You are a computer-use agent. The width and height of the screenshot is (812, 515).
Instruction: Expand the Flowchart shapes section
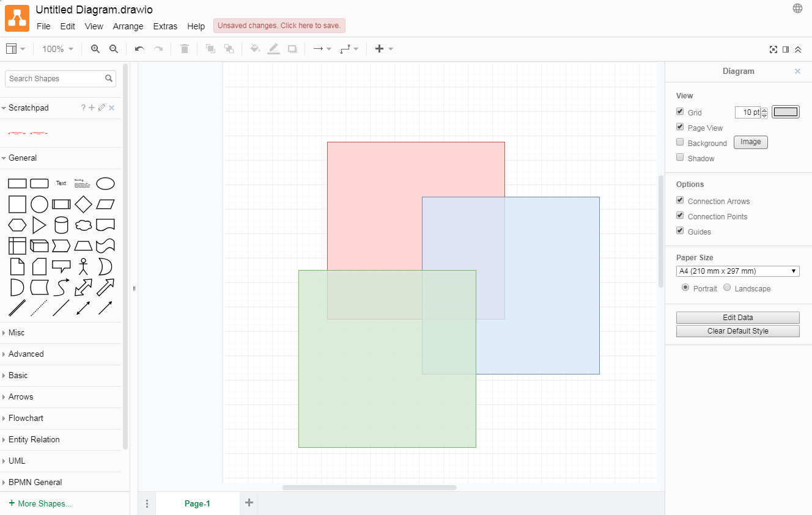click(x=27, y=418)
